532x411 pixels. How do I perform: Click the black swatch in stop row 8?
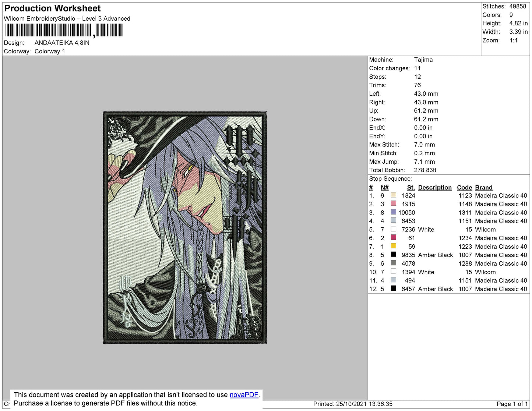pos(394,254)
